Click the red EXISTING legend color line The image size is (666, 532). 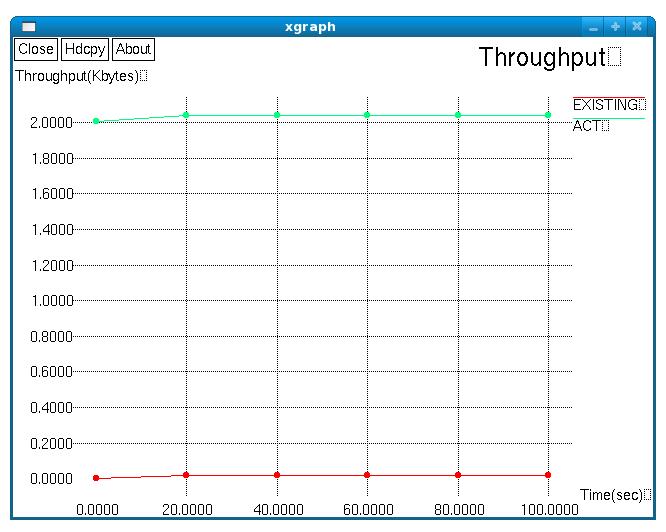pos(609,97)
